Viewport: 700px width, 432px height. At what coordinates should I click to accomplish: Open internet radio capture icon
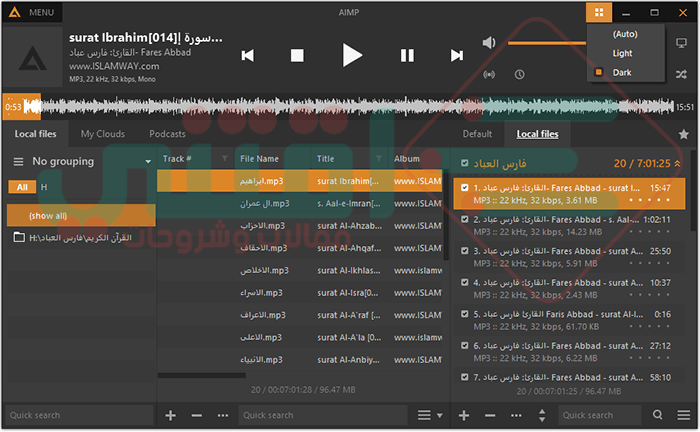(489, 75)
